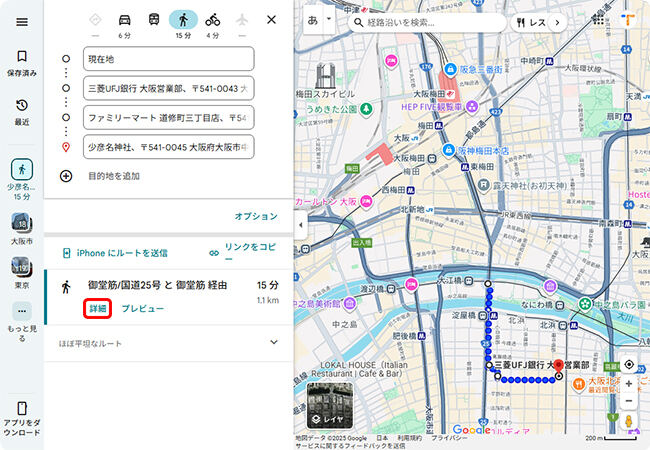Image resolution: width=650 pixels, height=450 pixels.
Task: Close the directions panel
Action: [x=272, y=19]
